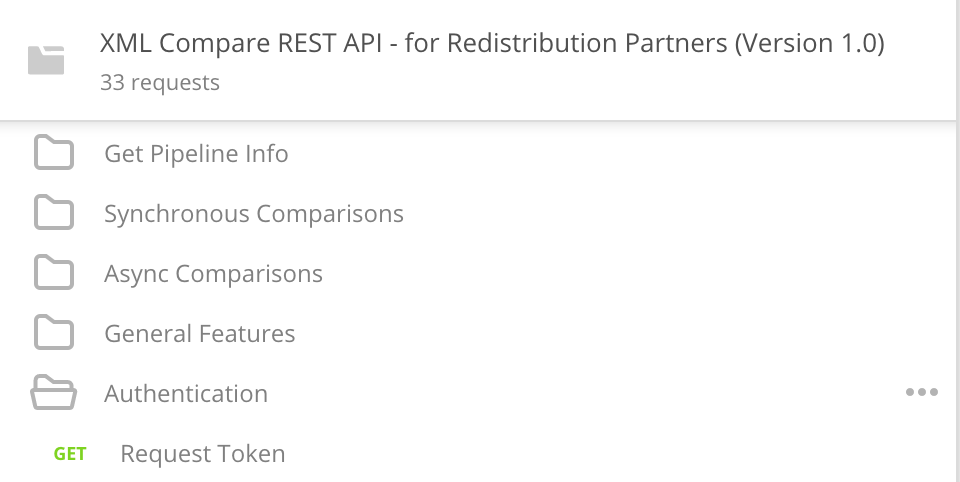Click the Get Pipeline Info folder icon
The width and height of the screenshot is (960, 482).
54,154
